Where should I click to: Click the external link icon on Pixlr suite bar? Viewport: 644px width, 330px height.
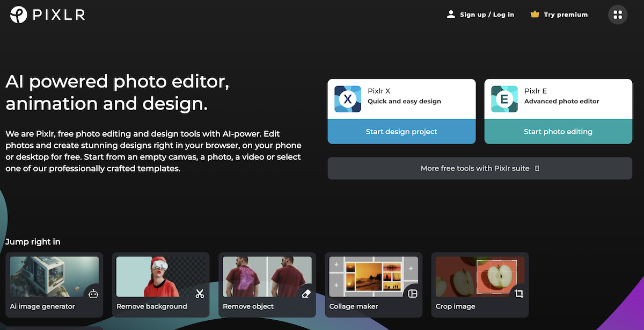(x=537, y=168)
